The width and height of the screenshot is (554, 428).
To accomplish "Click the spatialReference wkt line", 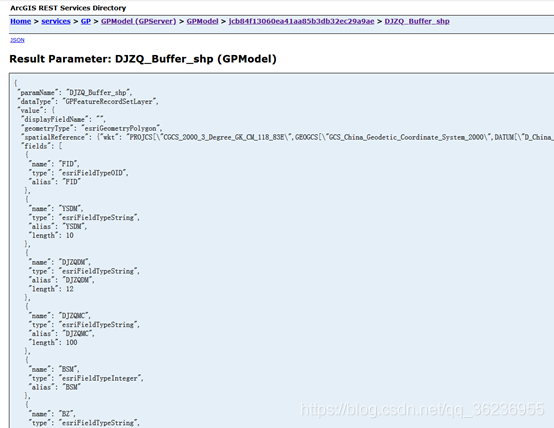I will 287,137.
